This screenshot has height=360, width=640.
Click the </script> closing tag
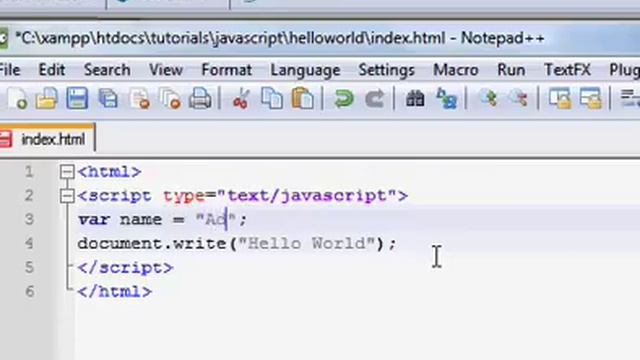tap(126, 268)
